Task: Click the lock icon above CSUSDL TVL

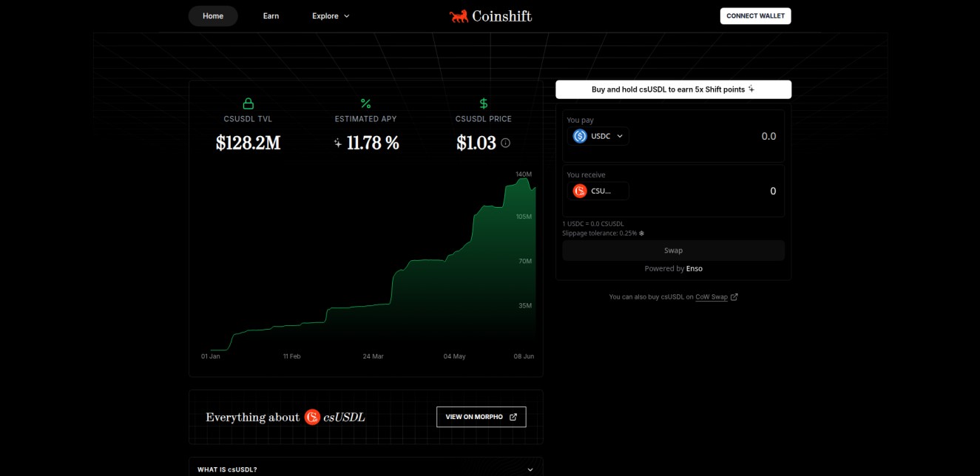Action: [x=249, y=103]
